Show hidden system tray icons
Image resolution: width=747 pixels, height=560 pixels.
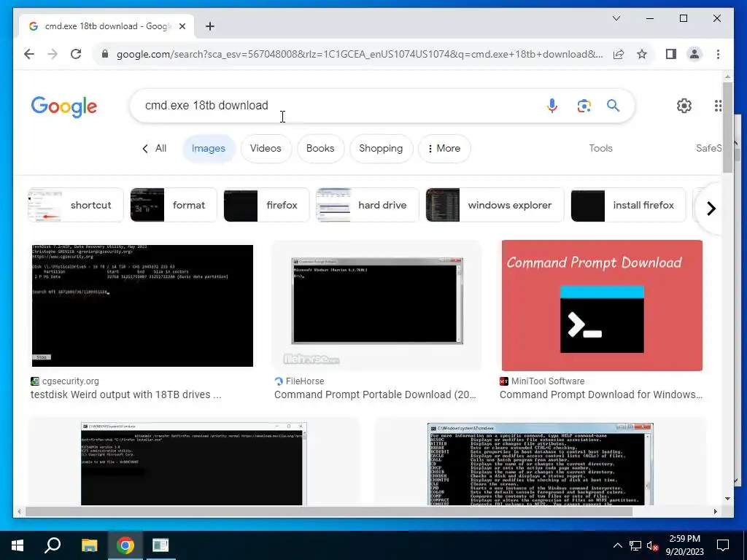[617, 545]
